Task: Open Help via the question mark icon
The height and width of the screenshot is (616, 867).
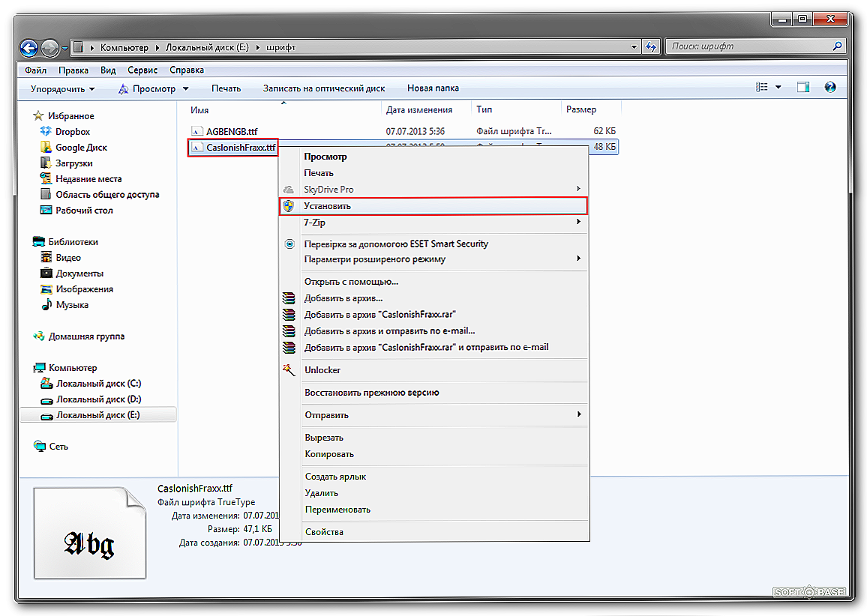Action: (830, 87)
